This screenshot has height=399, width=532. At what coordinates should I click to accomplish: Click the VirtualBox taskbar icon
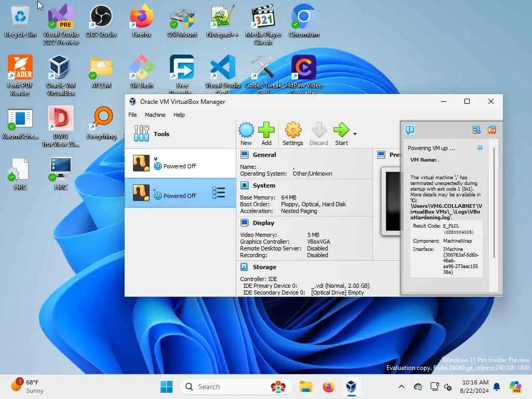351,387
